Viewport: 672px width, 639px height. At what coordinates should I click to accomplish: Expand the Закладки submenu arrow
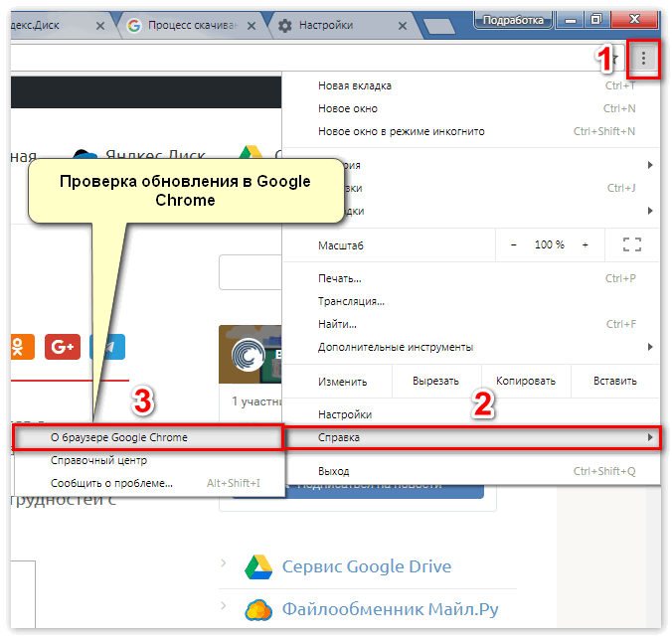pyautogui.click(x=650, y=211)
